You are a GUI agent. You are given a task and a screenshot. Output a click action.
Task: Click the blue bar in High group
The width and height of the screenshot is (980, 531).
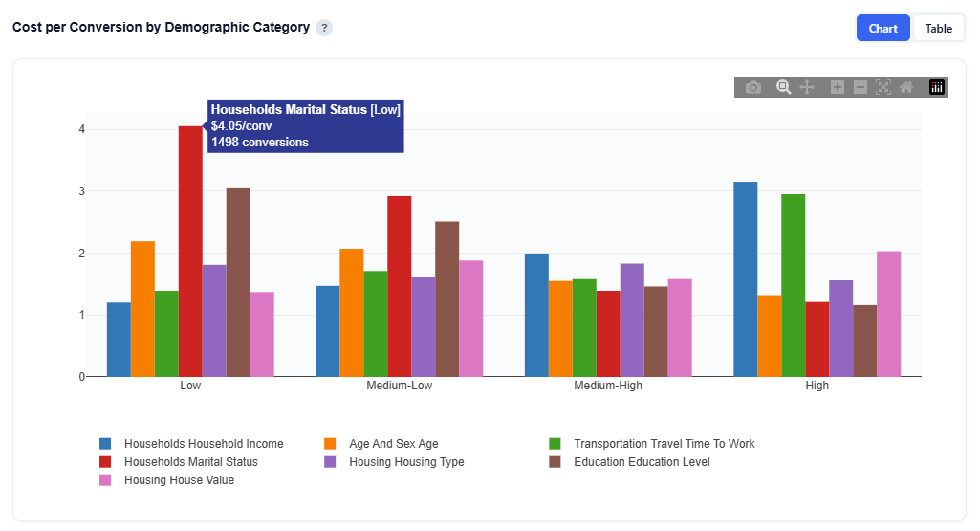[745, 278]
